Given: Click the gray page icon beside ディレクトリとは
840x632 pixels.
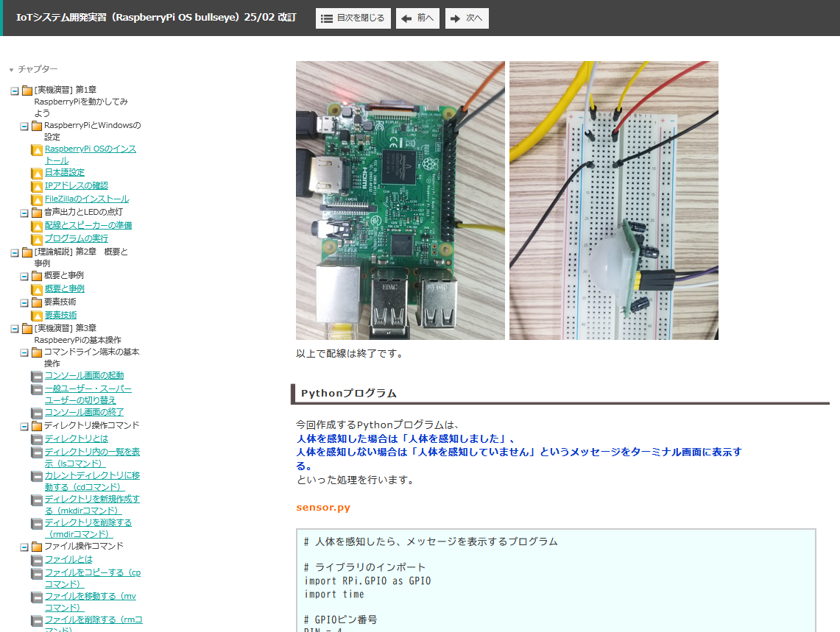Looking at the screenshot, I should click(x=37, y=439).
